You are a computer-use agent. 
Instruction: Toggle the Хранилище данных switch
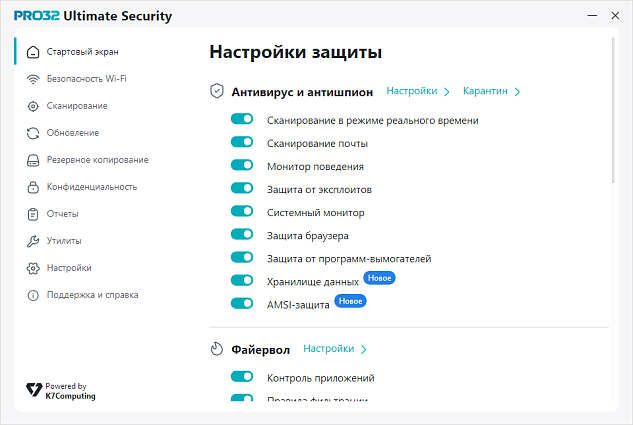pyautogui.click(x=242, y=280)
